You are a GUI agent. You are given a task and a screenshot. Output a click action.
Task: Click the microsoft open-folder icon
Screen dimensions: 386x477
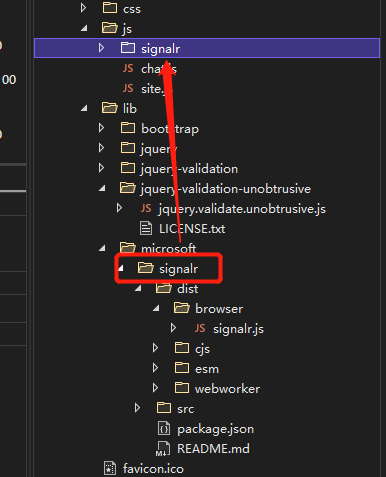[128, 248]
